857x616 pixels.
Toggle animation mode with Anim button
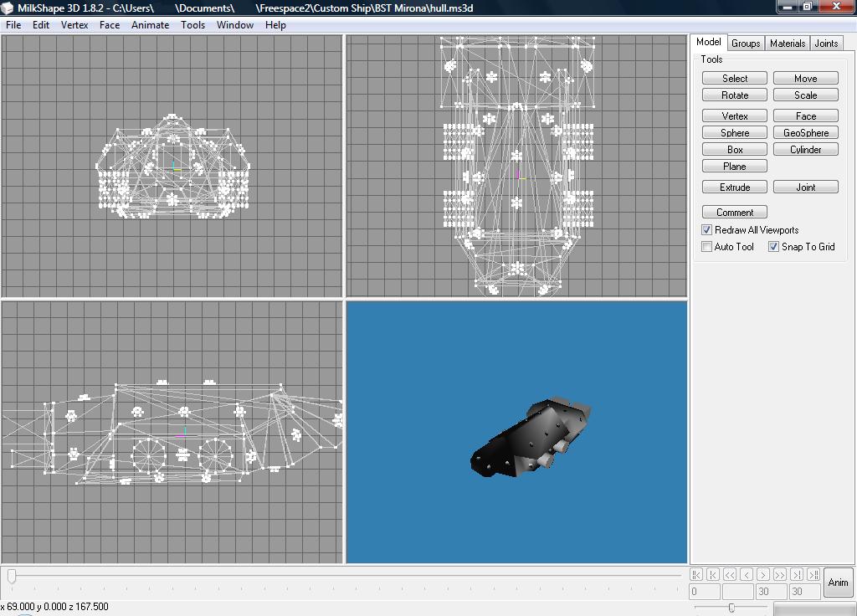tap(838, 583)
